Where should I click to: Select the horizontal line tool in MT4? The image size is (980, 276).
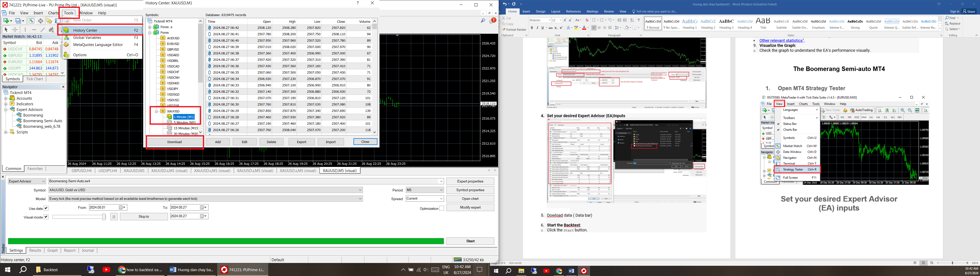click(34, 29)
